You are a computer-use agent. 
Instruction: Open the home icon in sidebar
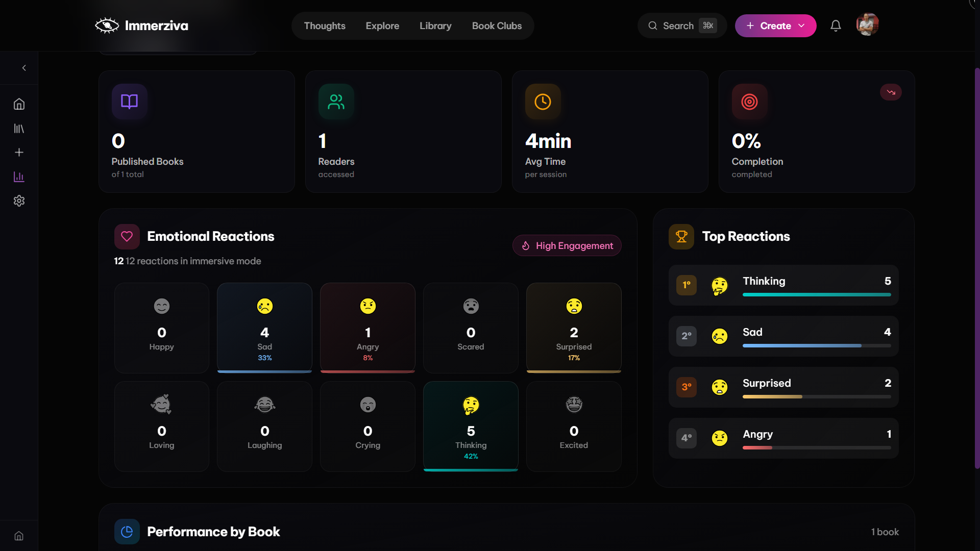coord(19,104)
